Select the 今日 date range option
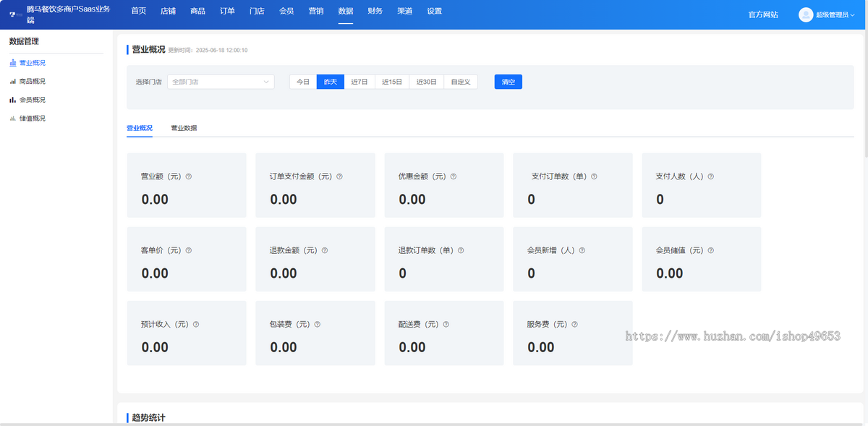This screenshot has width=868, height=426. coord(303,82)
